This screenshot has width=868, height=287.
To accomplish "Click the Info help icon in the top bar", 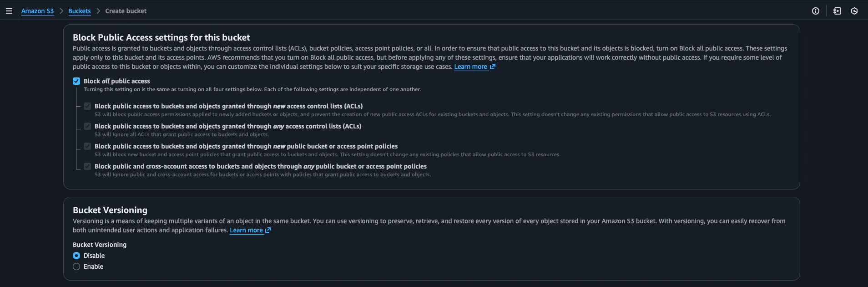I will [x=815, y=10].
